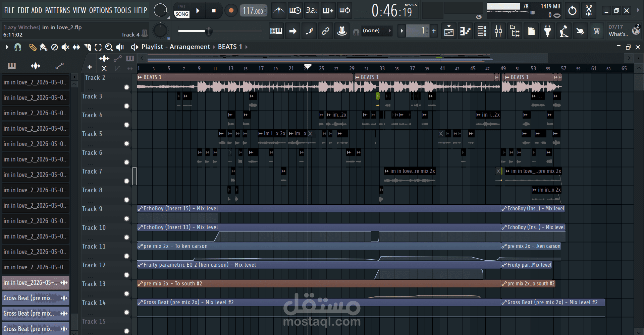This screenshot has height=335, width=644.
Task: Open the Playlist view icon
Action: [449, 31]
